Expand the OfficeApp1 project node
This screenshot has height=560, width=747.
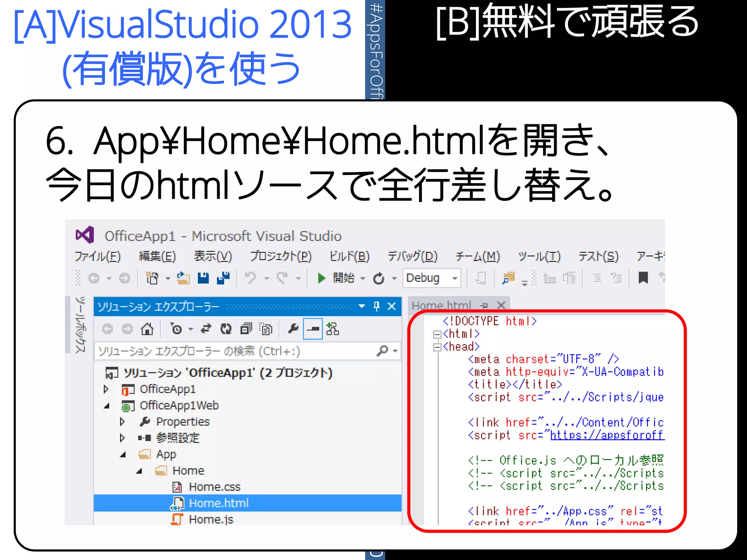[x=106, y=389]
